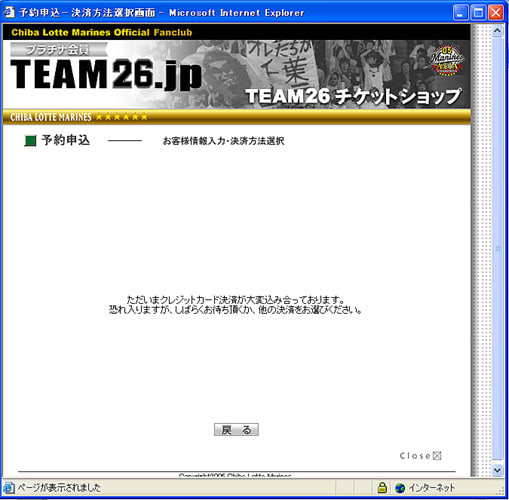
Task: Click the globe Internet zone icon
Action: coord(400,488)
